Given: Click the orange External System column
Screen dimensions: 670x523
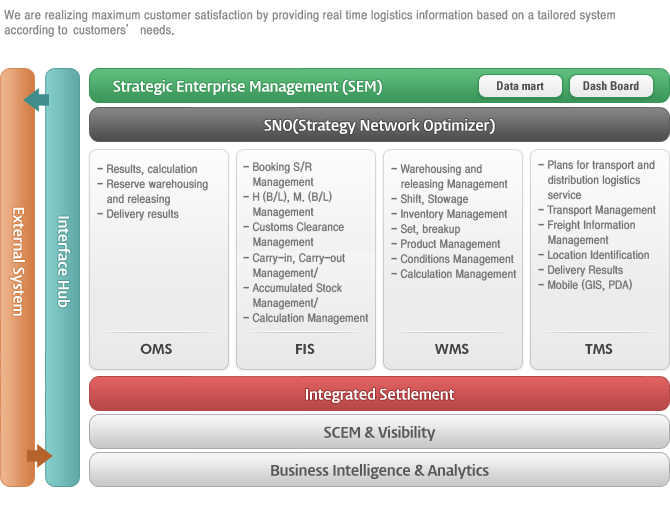Looking at the screenshot, I should [x=18, y=277].
